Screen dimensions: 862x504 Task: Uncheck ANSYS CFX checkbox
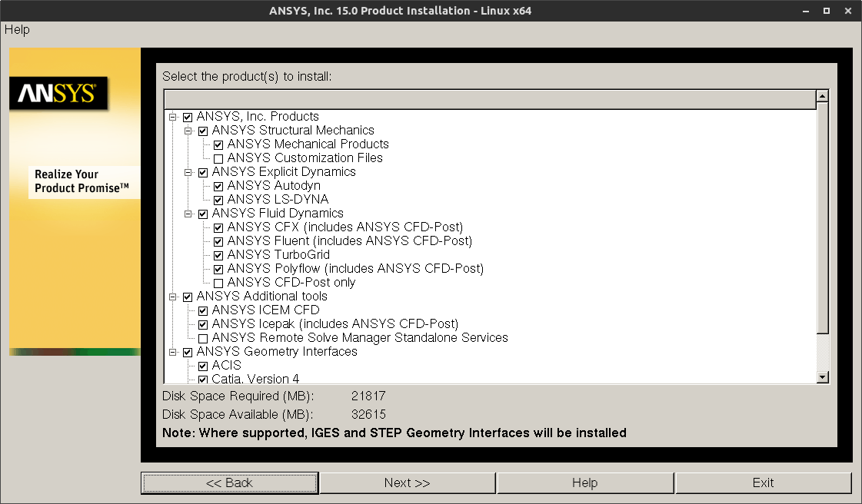click(218, 228)
